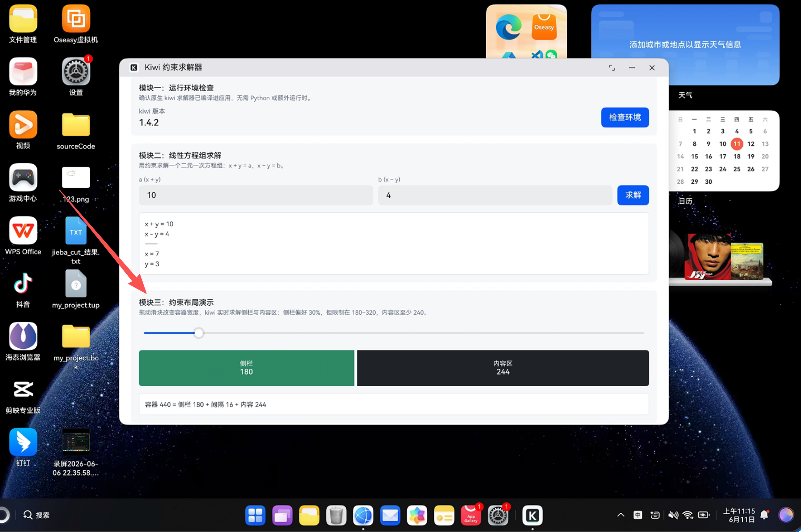
Task: Click the battery status tray icon
Action: click(703, 515)
